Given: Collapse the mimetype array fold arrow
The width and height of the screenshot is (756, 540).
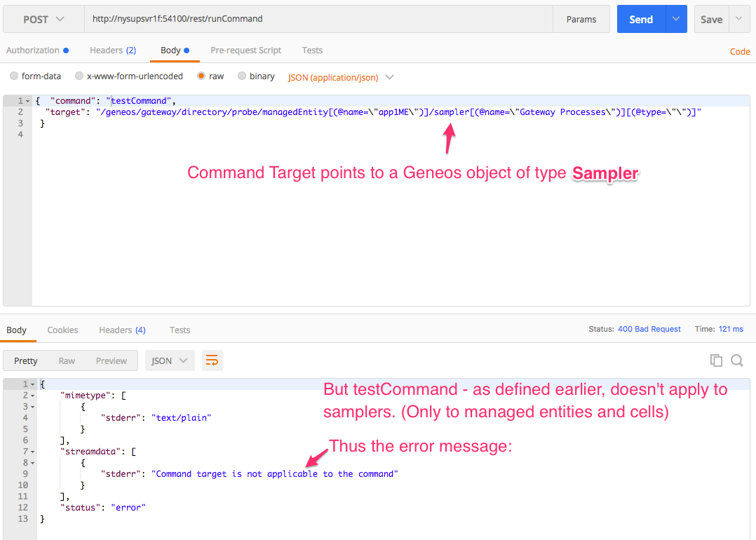Looking at the screenshot, I should point(32,396).
